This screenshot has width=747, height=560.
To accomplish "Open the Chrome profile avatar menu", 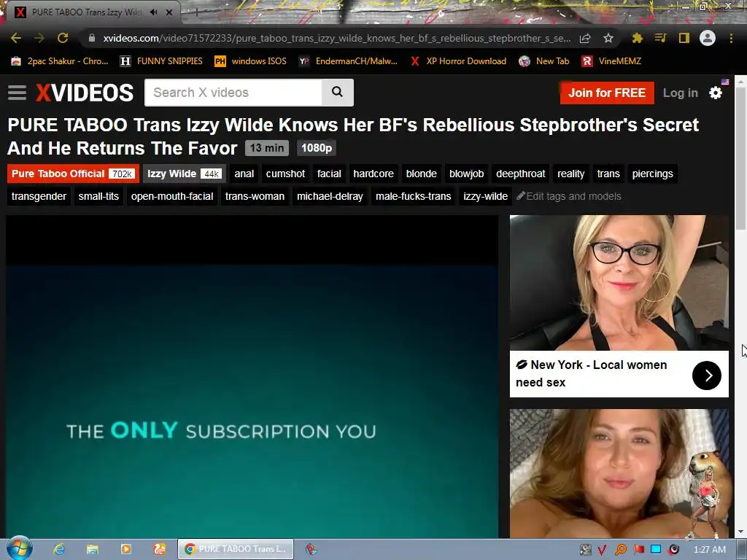I will 708,38.
